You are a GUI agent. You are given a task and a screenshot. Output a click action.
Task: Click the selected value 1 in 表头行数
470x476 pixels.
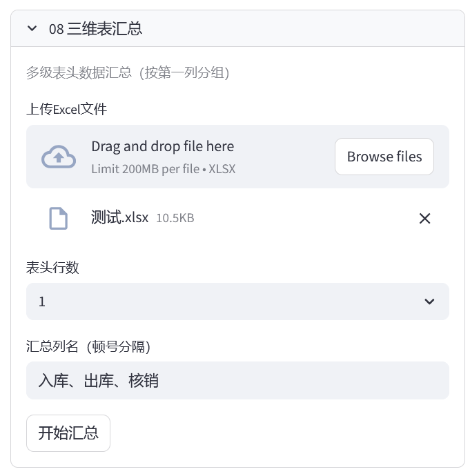[x=42, y=301]
